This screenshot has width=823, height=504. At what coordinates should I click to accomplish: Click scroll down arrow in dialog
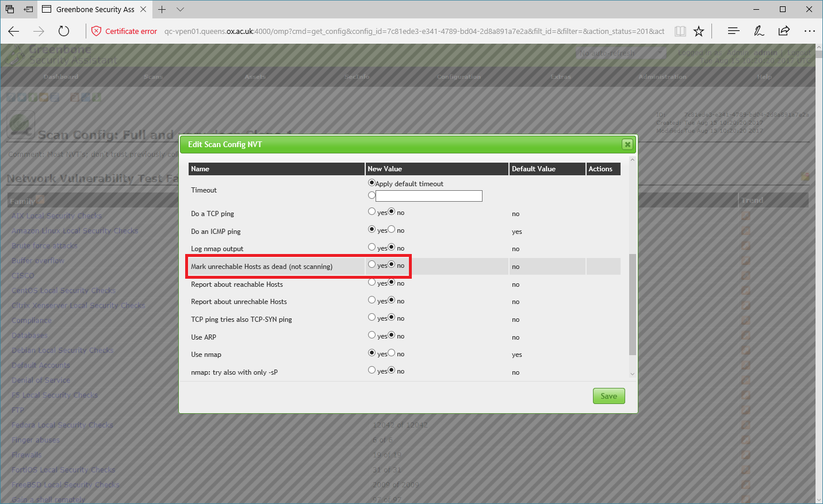pos(632,374)
